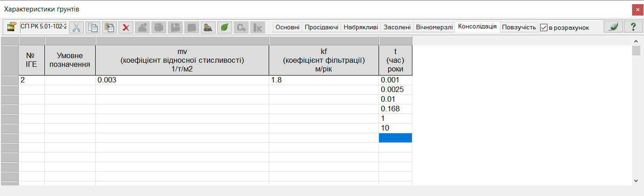Open the СП РК 5.01-102 norms field
Screen dimensions: 644x196
(x=43, y=27)
